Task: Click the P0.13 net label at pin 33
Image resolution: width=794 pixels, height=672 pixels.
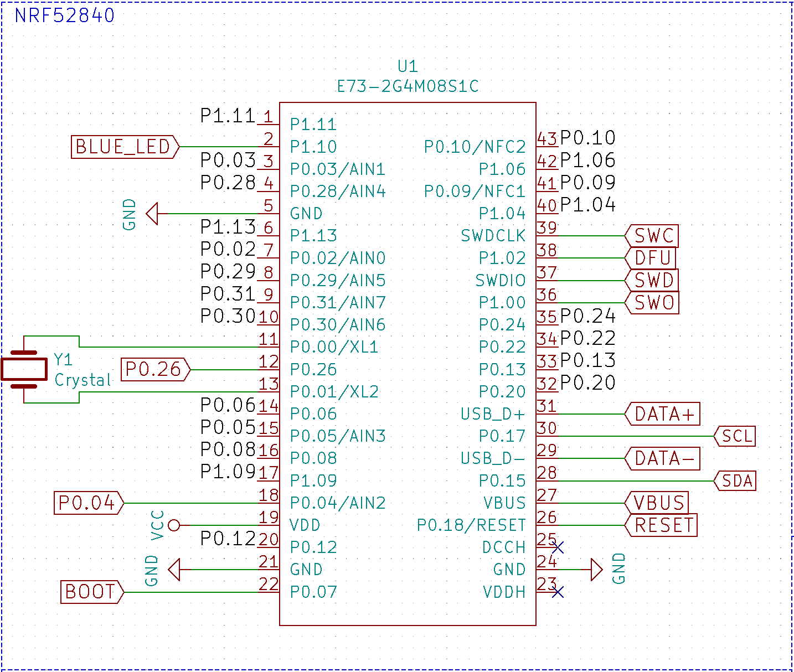Action: pyautogui.click(x=587, y=360)
